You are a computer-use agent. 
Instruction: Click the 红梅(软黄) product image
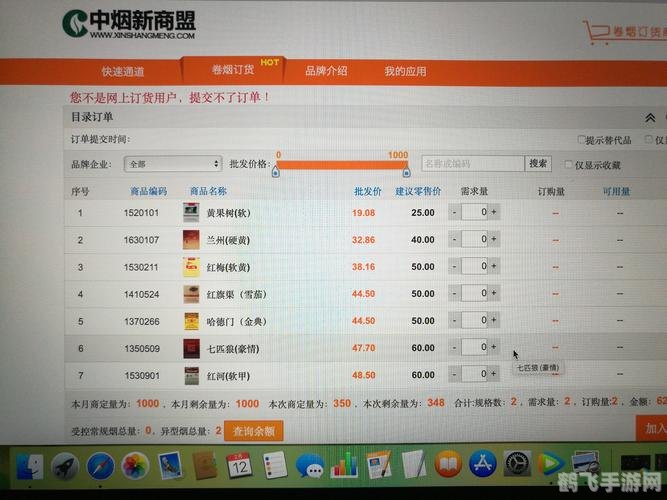(191, 267)
